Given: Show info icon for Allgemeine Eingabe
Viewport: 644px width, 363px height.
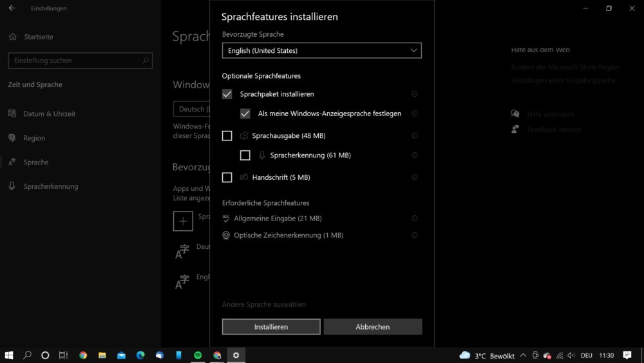Looking at the screenshot, I should [x=415, y=219].
